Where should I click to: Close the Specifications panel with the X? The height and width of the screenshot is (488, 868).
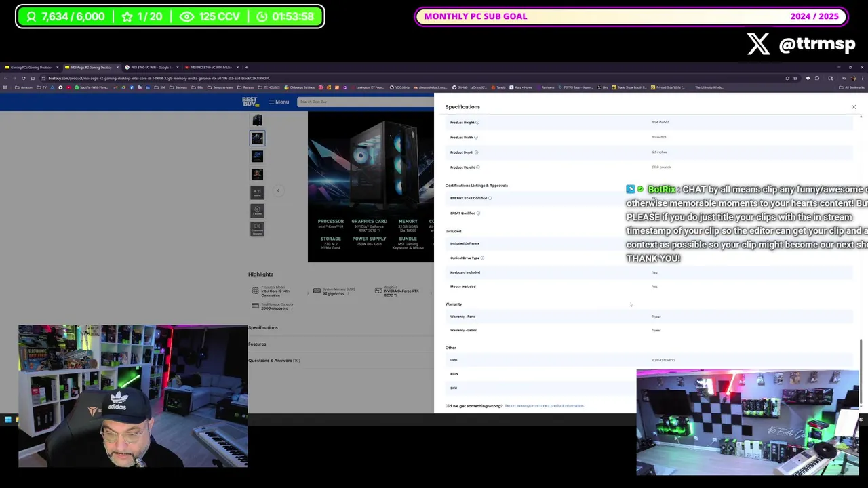point(854,107)
